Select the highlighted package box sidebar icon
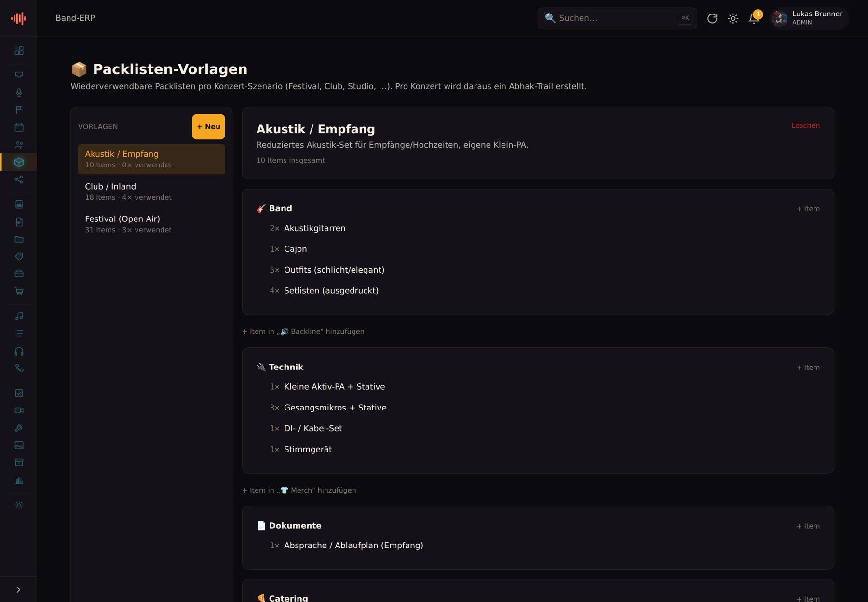This screenshot has height=602, width=868. pyautogui.click(x=19, y=162)
